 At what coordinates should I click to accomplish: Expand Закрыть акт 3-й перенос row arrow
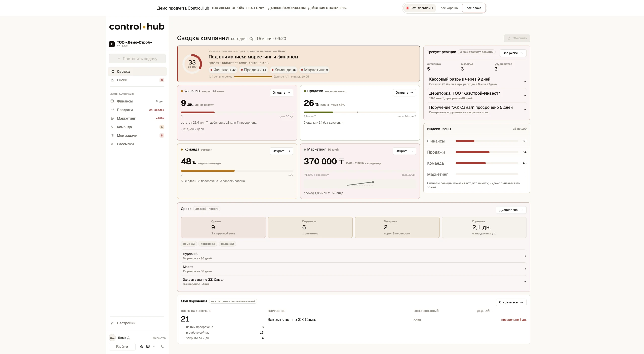(525, 282)
